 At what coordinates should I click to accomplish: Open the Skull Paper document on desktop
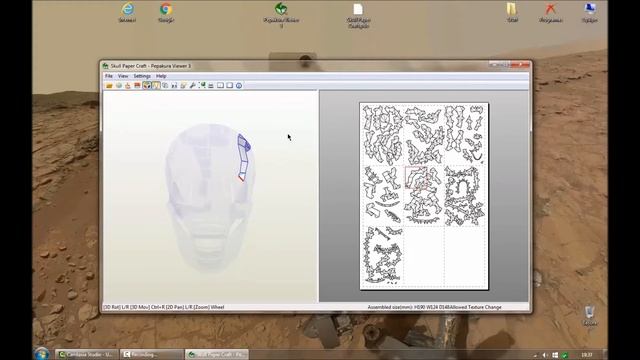(358, 16)
